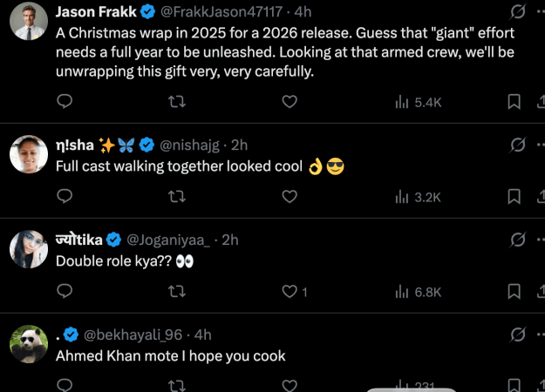
Task: Share n!sha's tweet
Action: 540,197
